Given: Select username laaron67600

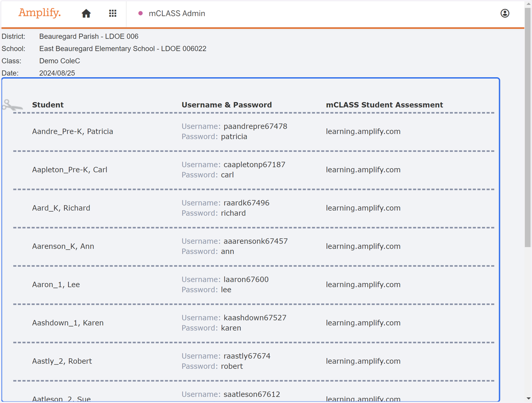Looking at the screenshot, I should [x=246, y=279].
